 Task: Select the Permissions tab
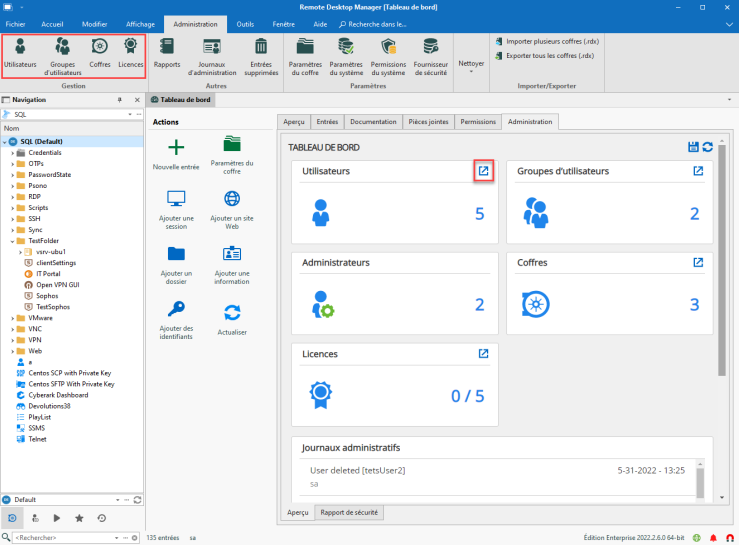478,122
